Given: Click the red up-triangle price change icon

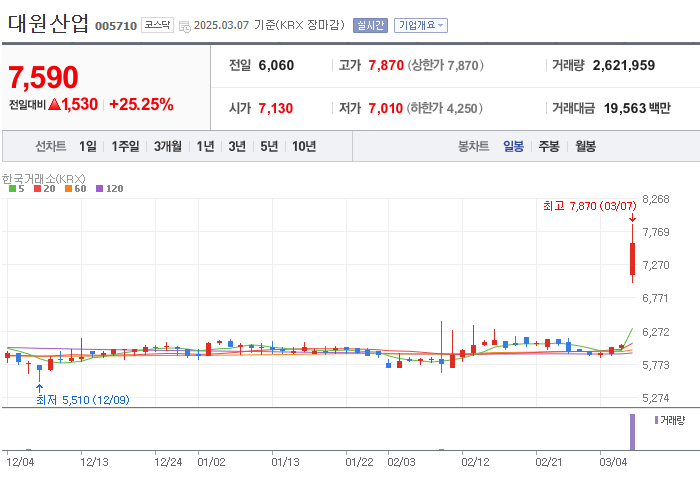Looking at the screenshot, I should coord(54,104).
